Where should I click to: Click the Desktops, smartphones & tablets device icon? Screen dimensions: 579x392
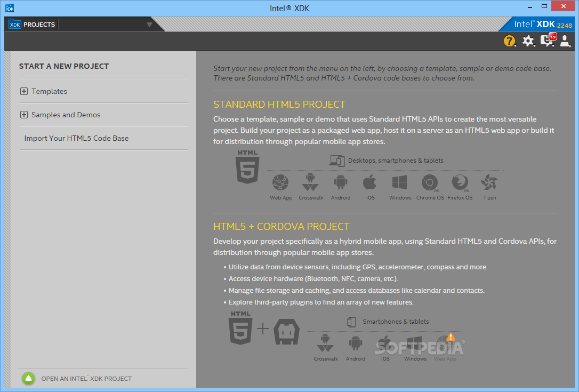click(337, 161)
